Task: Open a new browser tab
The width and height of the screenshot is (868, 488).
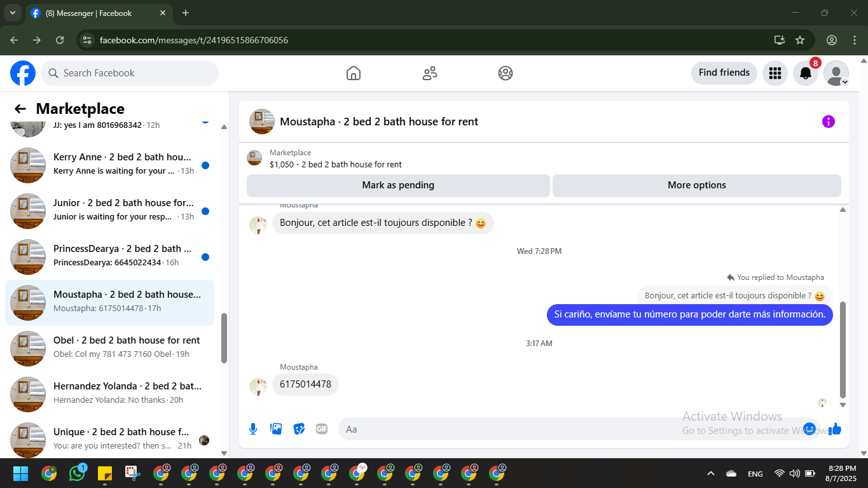Action: [x=186, y=13]
